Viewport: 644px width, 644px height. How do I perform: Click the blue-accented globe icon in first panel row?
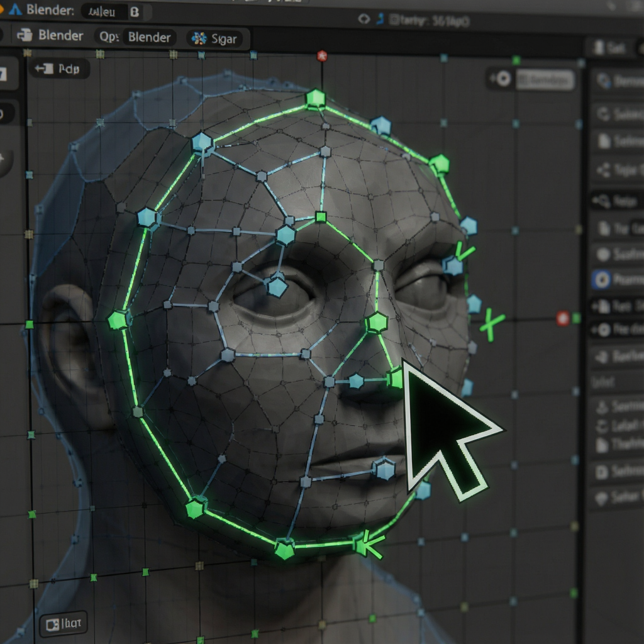tap(603, 80)
